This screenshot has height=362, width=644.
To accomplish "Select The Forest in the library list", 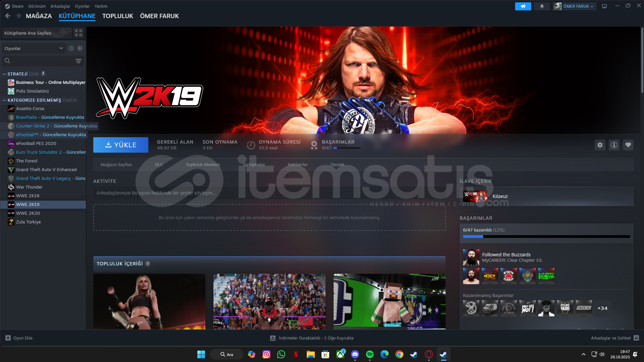I will pos(43,161).
